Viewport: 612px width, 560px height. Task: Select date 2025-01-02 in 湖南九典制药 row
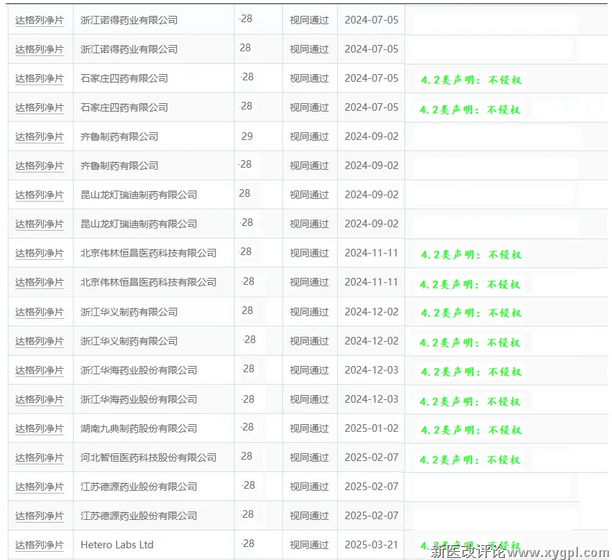pyautogui.click(x=371, y=428)
